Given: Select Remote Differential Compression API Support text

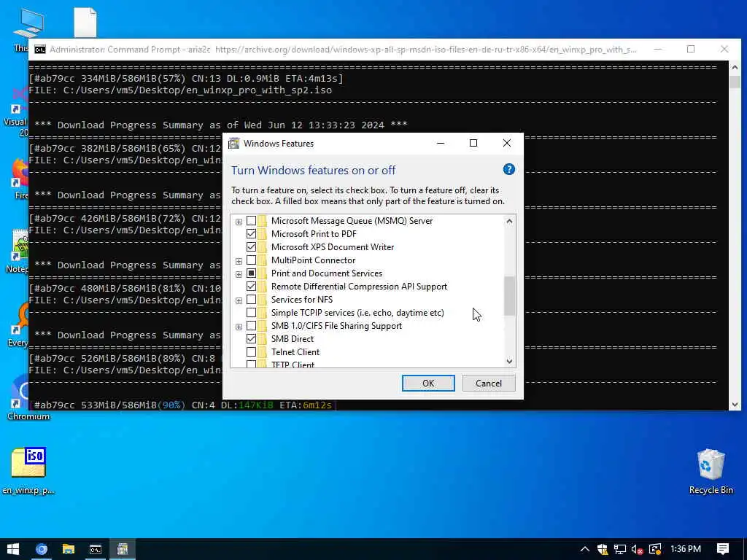Looking at the screenshot, I should tap(359, 286).
